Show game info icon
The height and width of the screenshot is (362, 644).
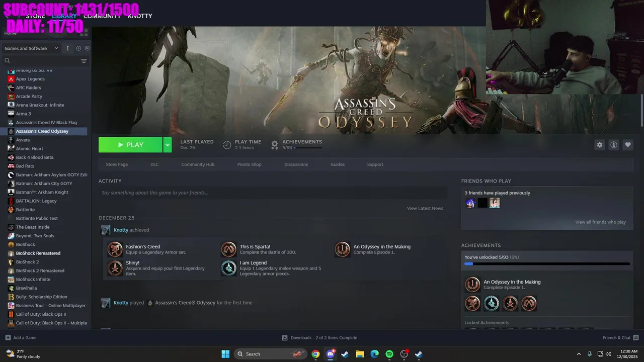click(x=614, y=145)
